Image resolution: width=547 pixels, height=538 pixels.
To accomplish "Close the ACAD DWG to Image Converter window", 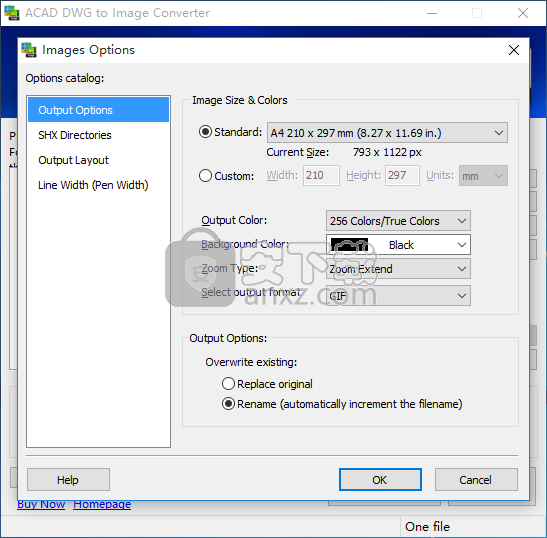I will click(523, 13).
